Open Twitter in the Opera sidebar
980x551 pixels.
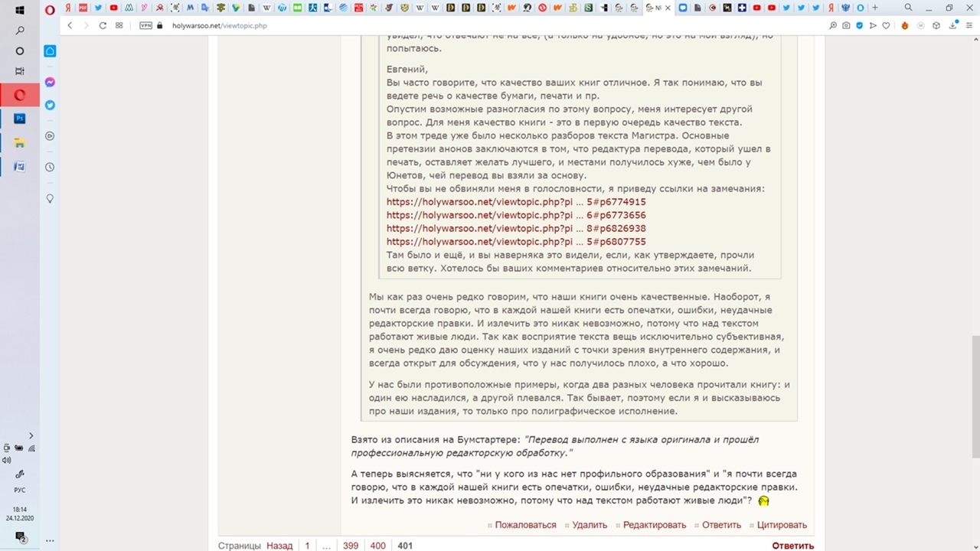[50, 105]
